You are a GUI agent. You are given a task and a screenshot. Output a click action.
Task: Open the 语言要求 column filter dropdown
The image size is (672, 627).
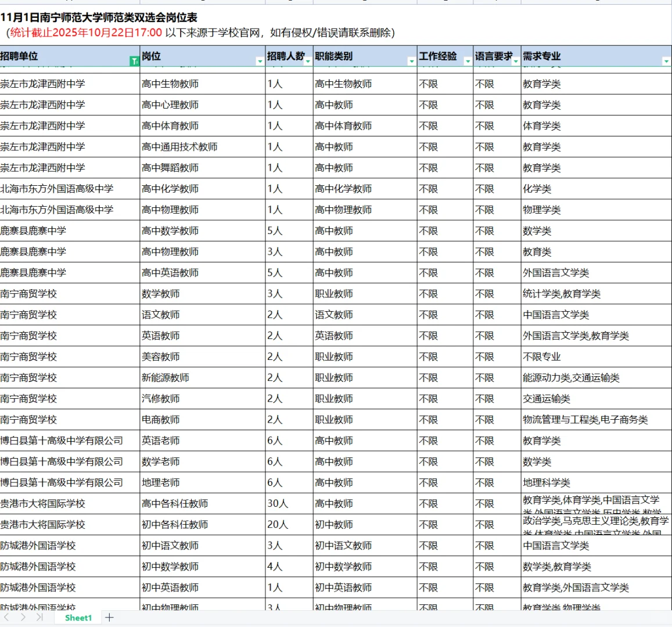coord(516,61)
